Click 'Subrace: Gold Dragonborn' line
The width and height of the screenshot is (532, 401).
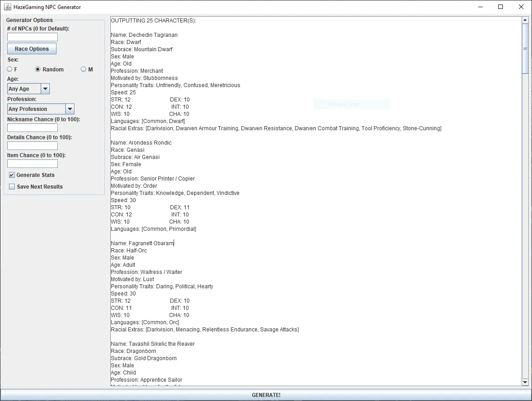coord(144,358)
